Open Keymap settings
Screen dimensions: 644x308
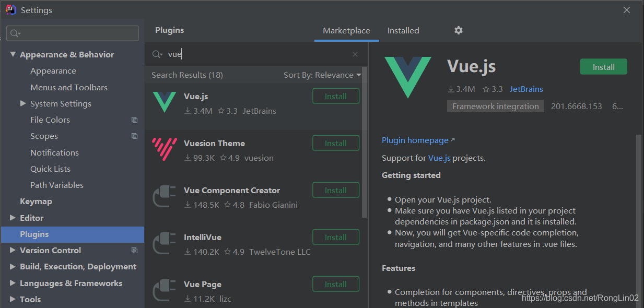click(x=36, y=202)
